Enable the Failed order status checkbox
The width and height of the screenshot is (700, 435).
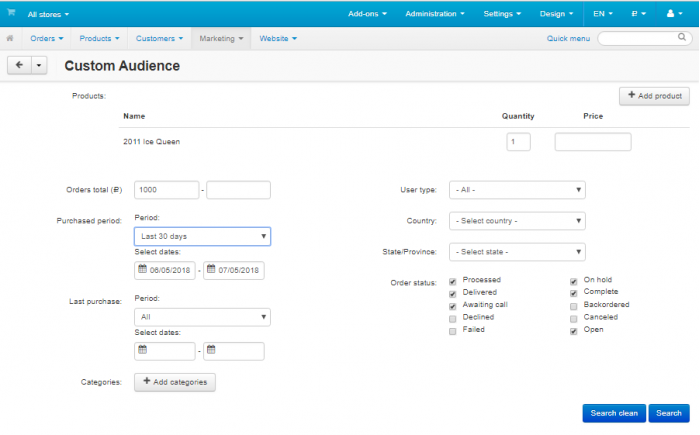click(453, 331)
